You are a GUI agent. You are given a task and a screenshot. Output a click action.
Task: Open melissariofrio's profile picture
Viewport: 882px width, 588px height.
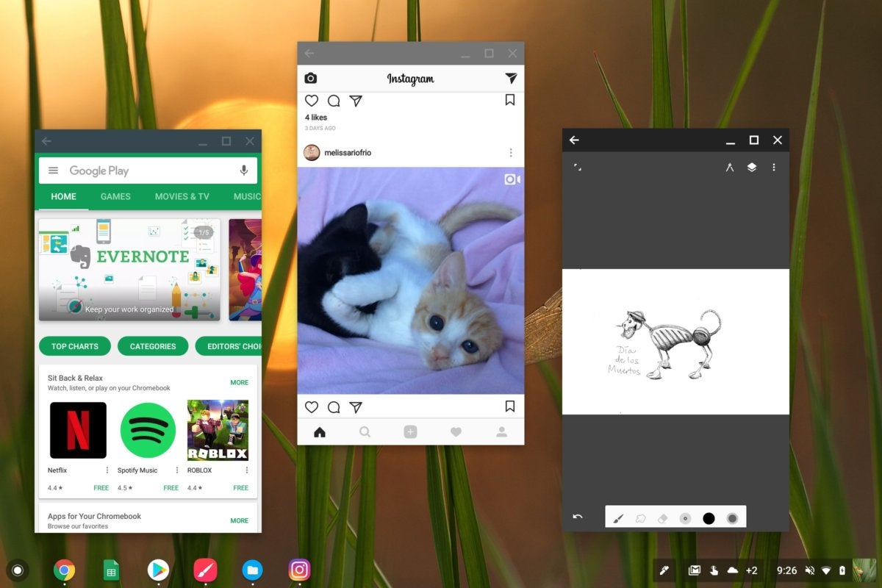(312, 152)
